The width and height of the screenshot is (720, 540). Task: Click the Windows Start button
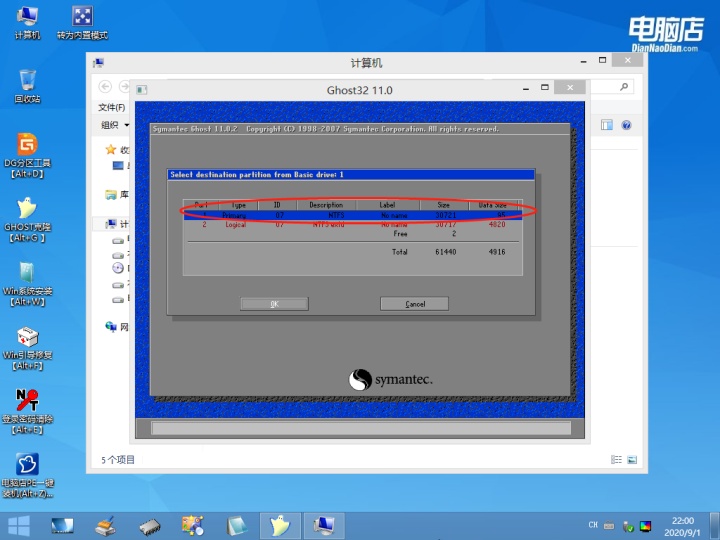(19, 526)
